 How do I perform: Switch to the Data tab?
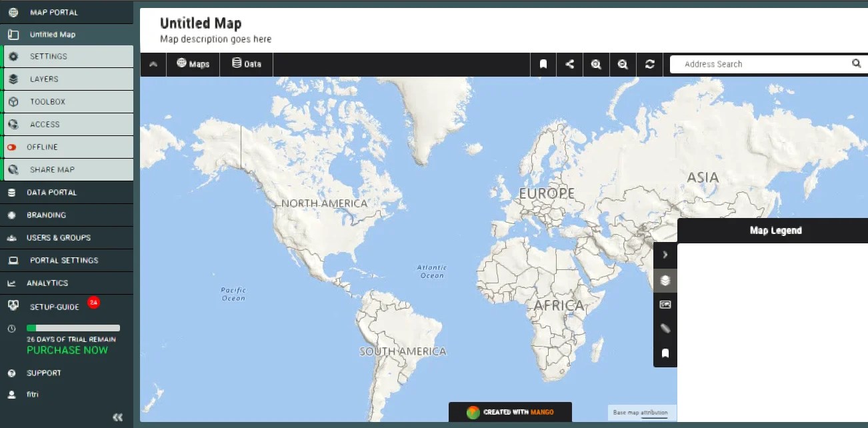coord(245,64)
